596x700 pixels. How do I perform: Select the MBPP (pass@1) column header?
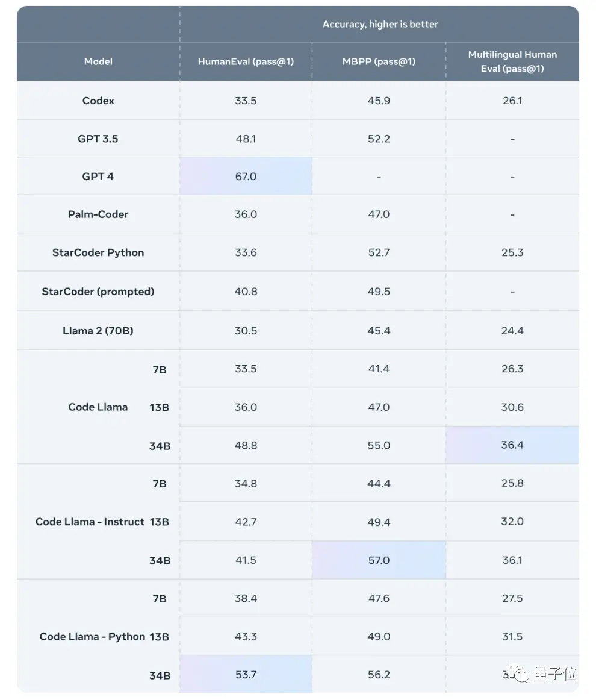click(379, 61)
